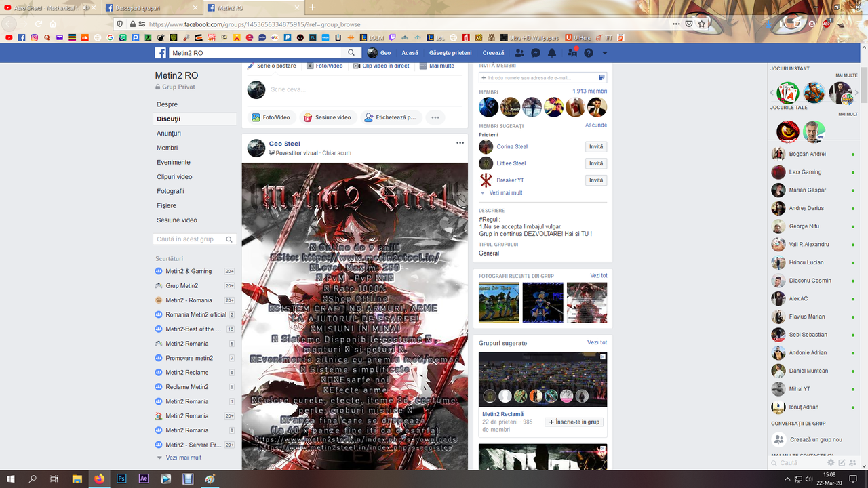Screen dimensions: 868x488
Task: Click Geo Steel post profile picture
Action: pyautogui.click(x=256, y=148)
